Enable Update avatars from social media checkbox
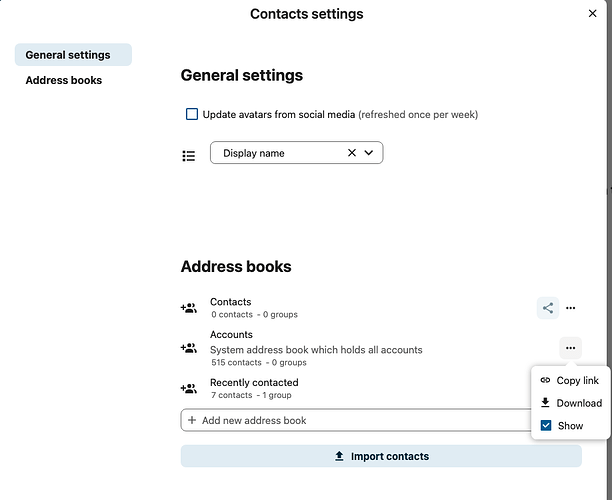The height and width of the screenshot is (500, 612). coord(192,114)
